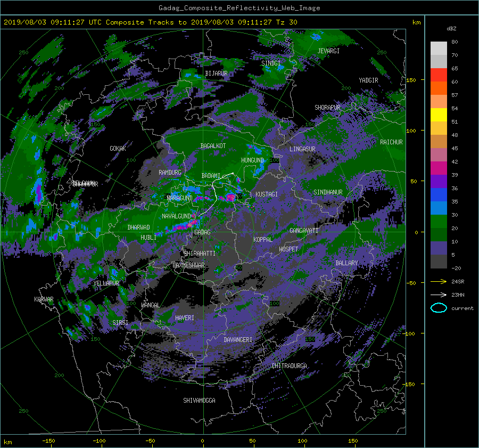Viewport: 479px width, 448px height.
Task: Select the magenta 39-42 dBZ legend swatch
Action: click(439, 168)
